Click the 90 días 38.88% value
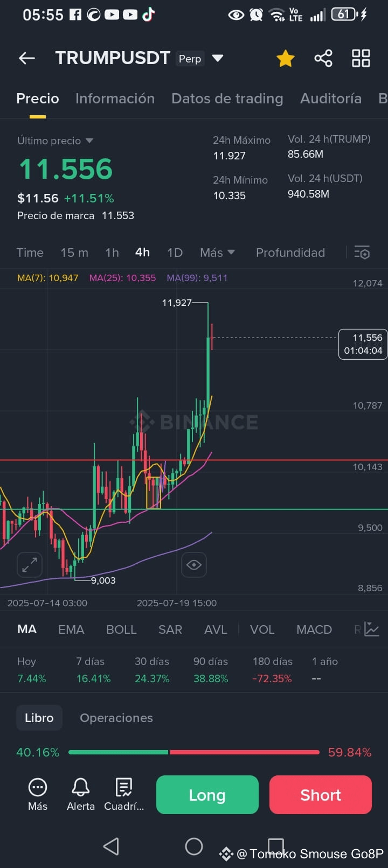 coord(211,678)
